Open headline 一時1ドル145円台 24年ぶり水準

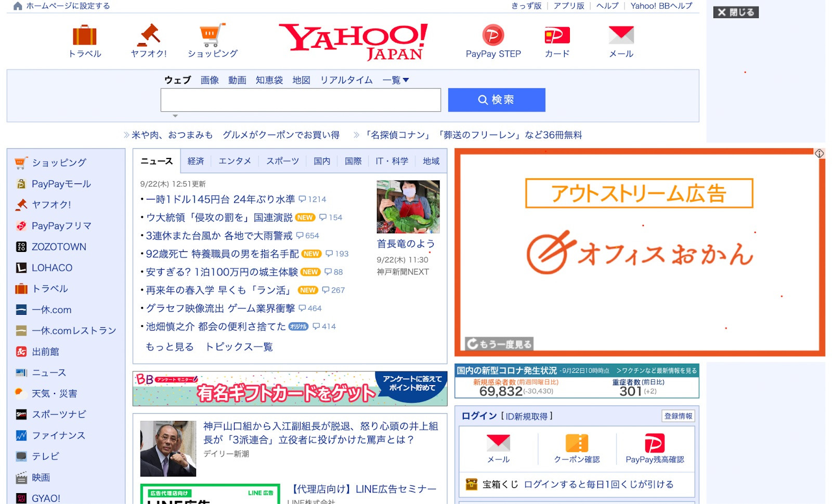click(x=220, y=200)
